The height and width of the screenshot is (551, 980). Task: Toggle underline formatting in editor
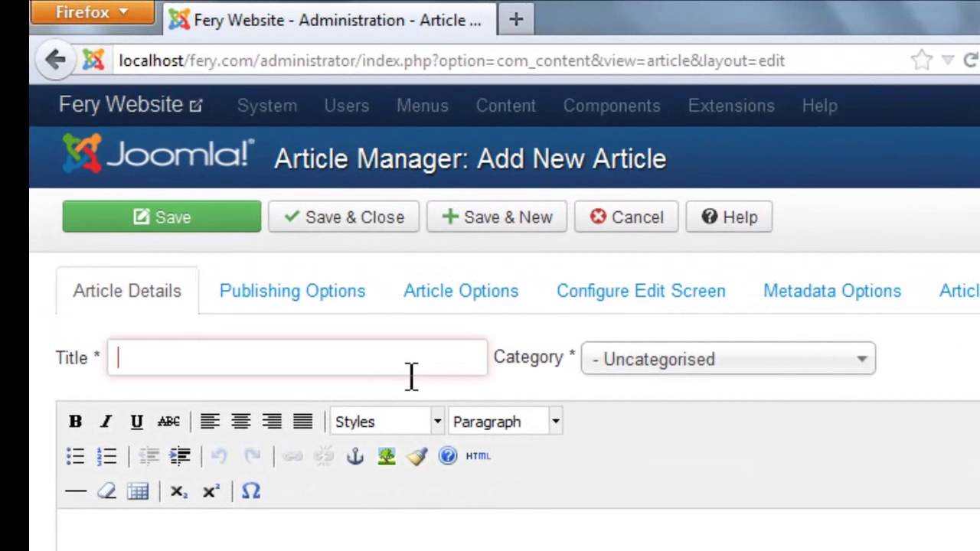tap(136, 421)
